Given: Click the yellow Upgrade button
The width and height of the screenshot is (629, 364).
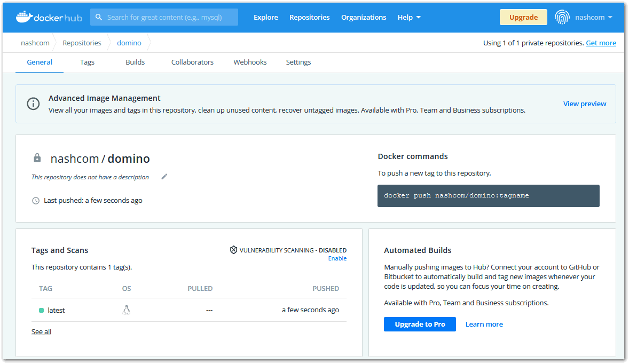Looking at the screenshot, I should [523, 17].
